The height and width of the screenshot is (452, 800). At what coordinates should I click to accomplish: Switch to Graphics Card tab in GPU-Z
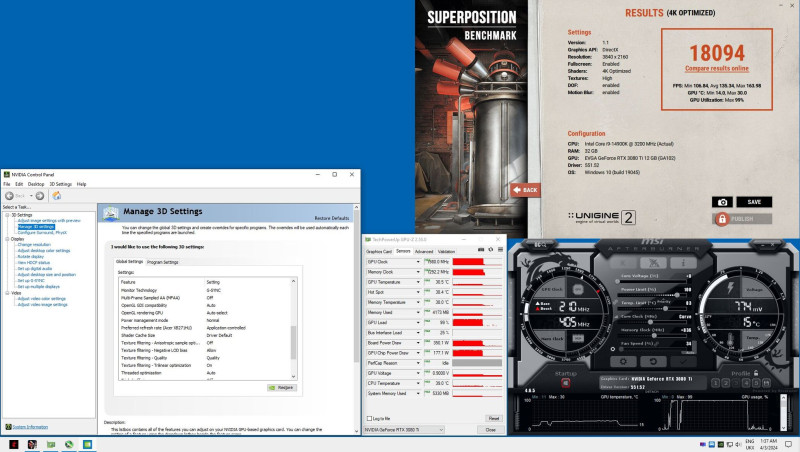coord(379,252)
